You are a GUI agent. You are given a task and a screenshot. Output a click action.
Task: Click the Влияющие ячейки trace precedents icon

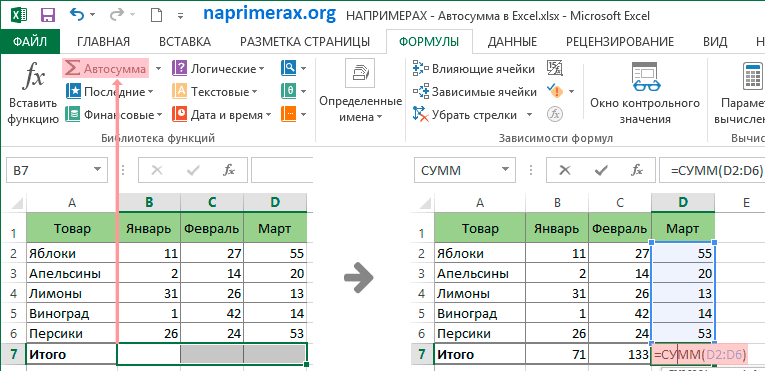[x=421, y=69]
